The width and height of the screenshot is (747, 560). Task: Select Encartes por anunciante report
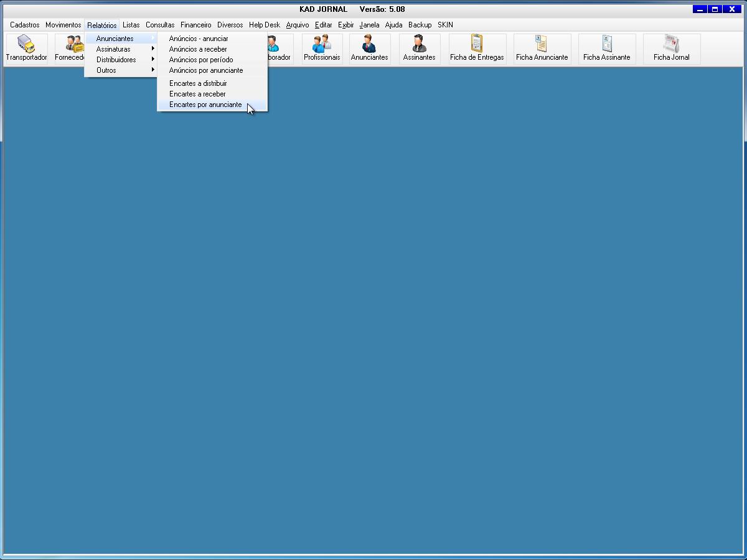pos(205,105)
